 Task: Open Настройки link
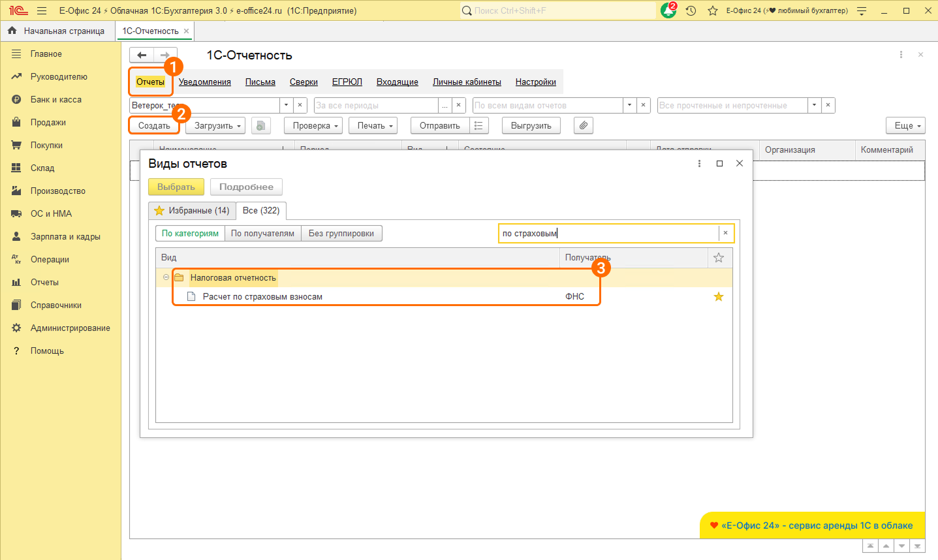(536, 82)
